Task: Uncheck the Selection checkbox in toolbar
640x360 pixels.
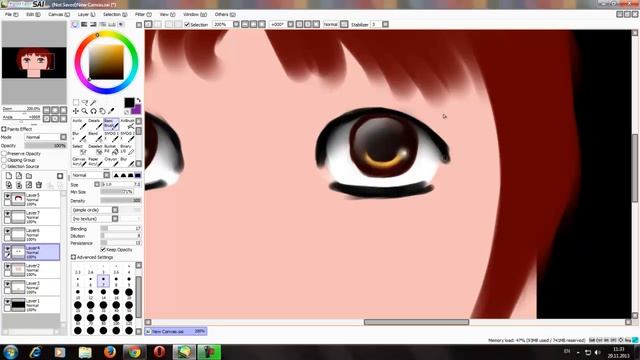Action: 187,24
